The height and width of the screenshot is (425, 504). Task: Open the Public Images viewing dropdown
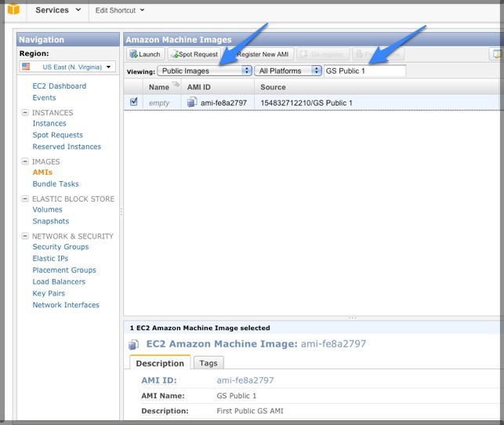coord(205,71)
